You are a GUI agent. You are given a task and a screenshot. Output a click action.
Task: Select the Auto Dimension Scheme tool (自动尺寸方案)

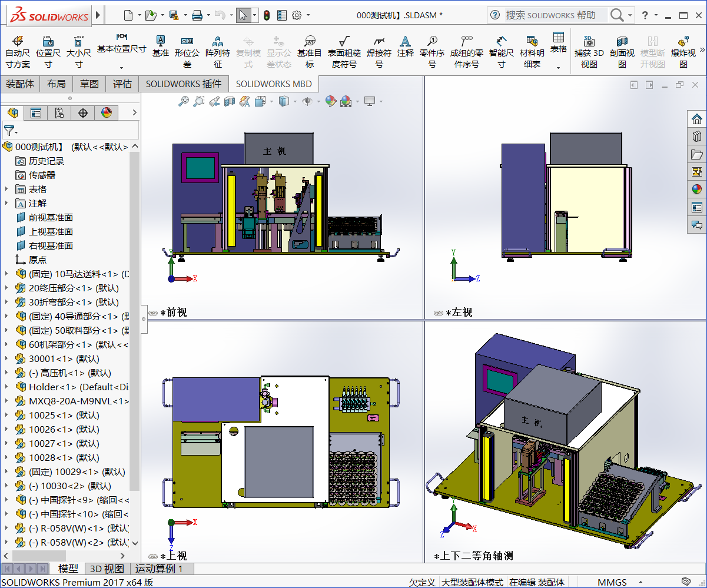coord(18,51)
